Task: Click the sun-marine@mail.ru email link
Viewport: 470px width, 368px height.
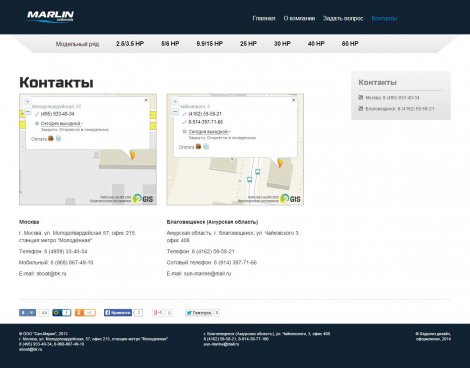Action: click(207, 274)
